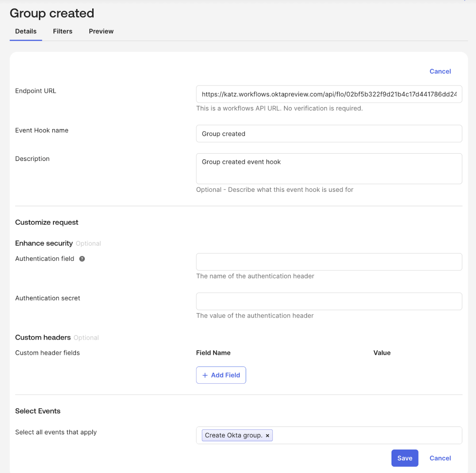Image resolution: width=476 pixels, height=473 pixels.
Task: Switch to the Filters tab
Action: click(x=62, y=31)
